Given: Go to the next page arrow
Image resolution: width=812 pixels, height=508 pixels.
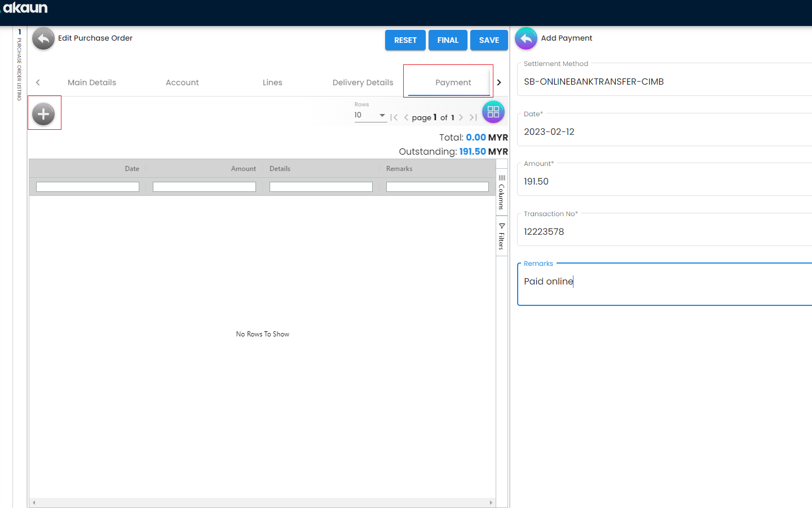Looking at the screenshot, I should coord(461,117).
